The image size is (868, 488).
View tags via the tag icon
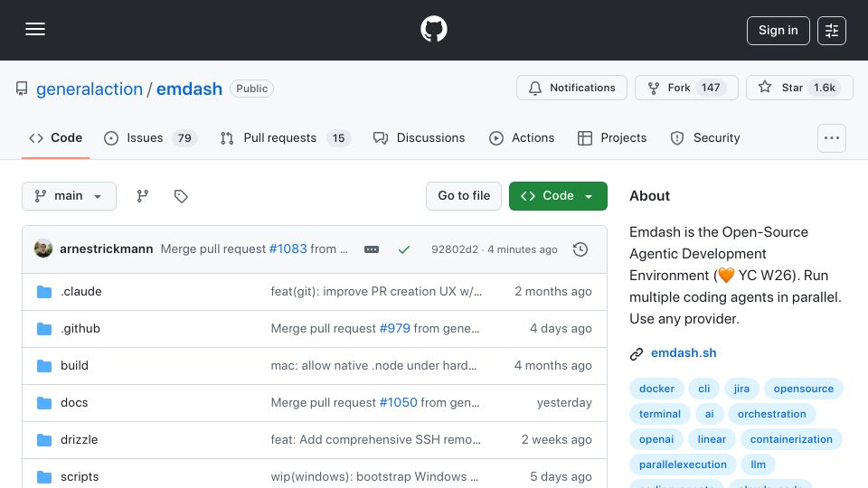point(181,196)
